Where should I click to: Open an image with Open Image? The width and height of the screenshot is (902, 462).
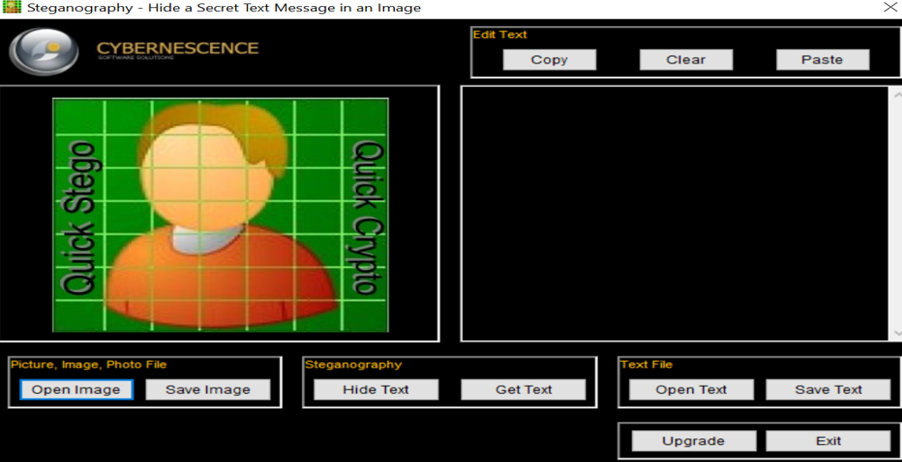pyautogui.click(x=76, y=390)
